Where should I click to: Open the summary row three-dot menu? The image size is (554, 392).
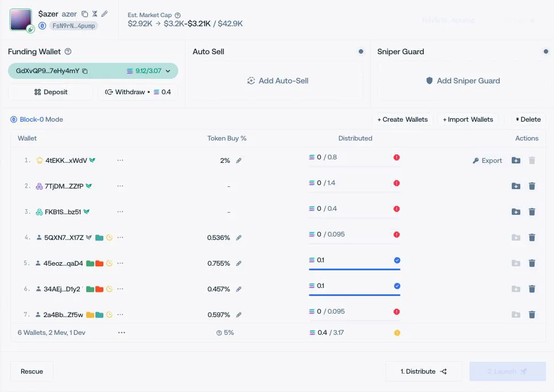click(x=122, y=333)
